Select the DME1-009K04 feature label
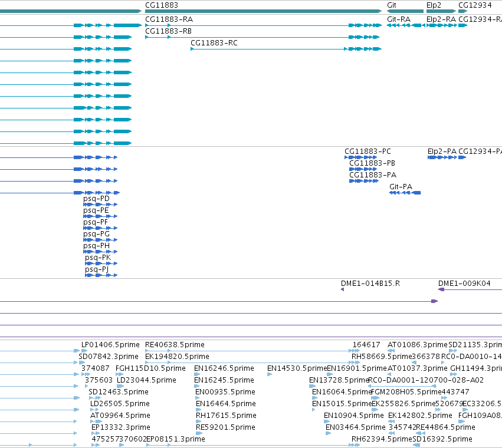502x448 pixels. (x=464, y=284)
